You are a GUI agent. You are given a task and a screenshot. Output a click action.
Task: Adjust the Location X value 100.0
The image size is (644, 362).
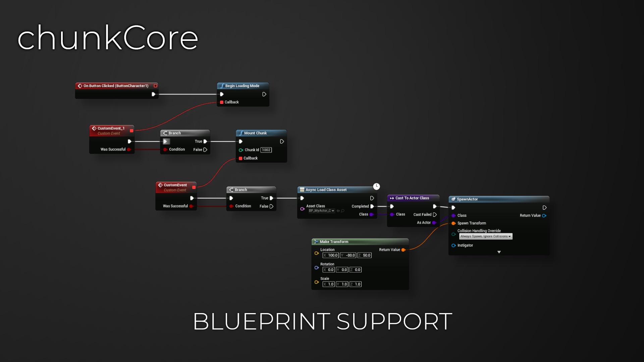[x=330, y=255]
